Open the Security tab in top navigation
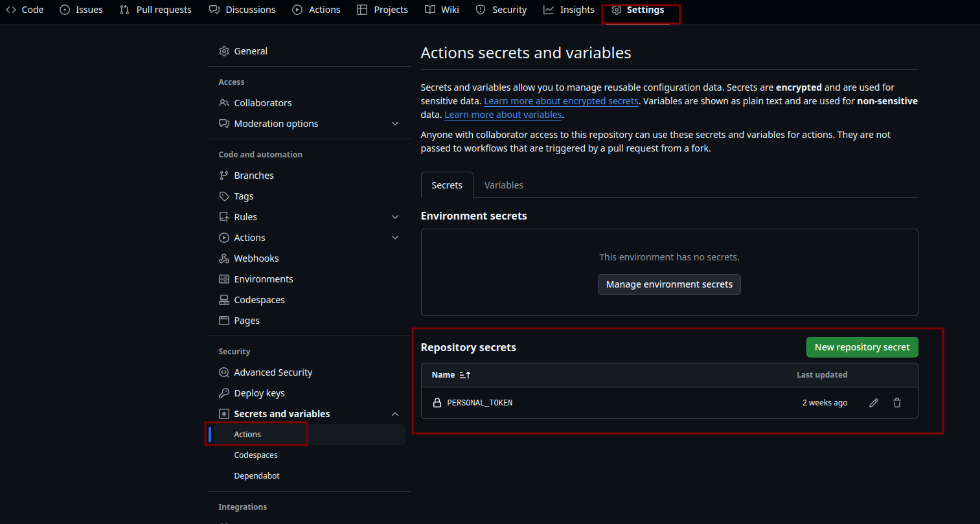Viewport: 980px width, 524px height. [x=501, y=10]
